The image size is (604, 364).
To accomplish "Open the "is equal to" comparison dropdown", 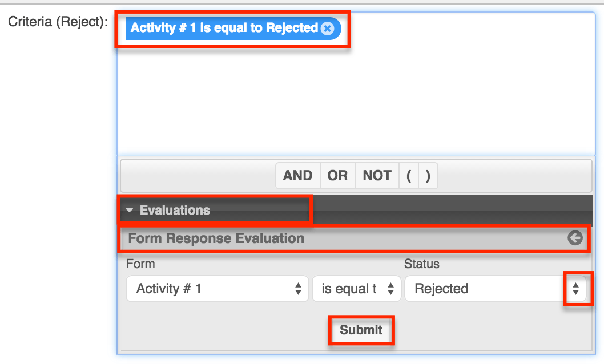I will click(x=356, y=289).
